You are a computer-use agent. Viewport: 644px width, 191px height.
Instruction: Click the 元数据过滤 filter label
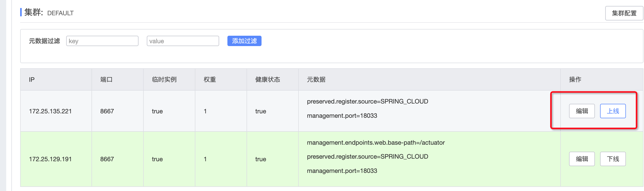[44, 41]
